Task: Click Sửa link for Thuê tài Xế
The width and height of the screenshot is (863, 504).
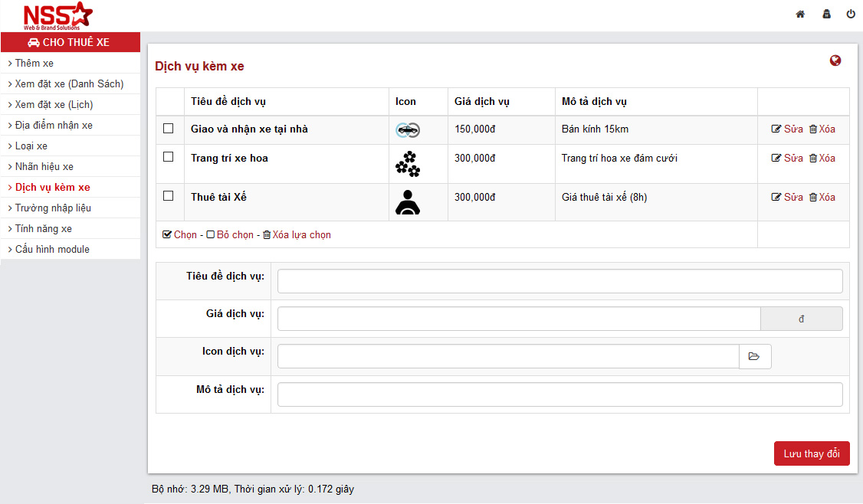Action: coord(787,197)
